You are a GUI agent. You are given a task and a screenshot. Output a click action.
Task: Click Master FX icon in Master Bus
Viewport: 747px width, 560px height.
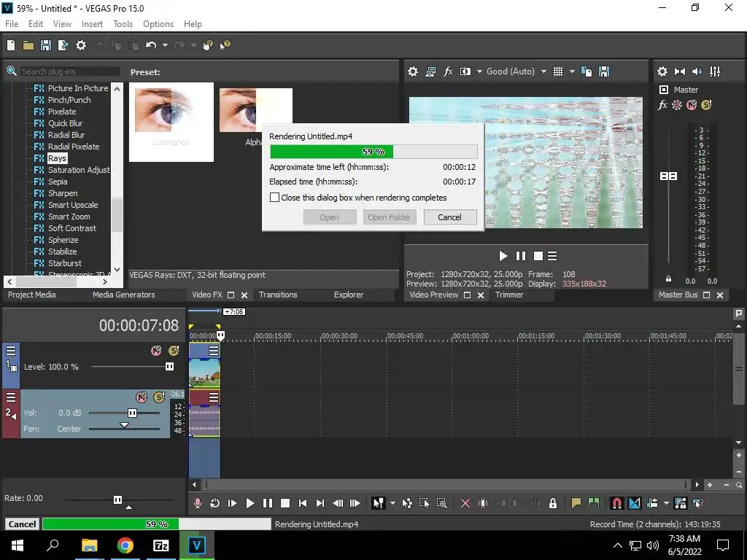[662, 105]
